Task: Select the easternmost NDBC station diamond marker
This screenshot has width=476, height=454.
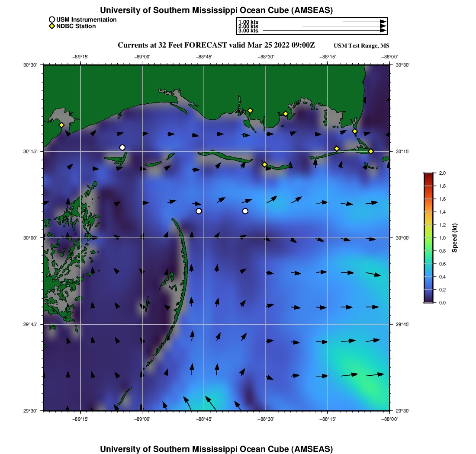Action: [x=371, y=151]
